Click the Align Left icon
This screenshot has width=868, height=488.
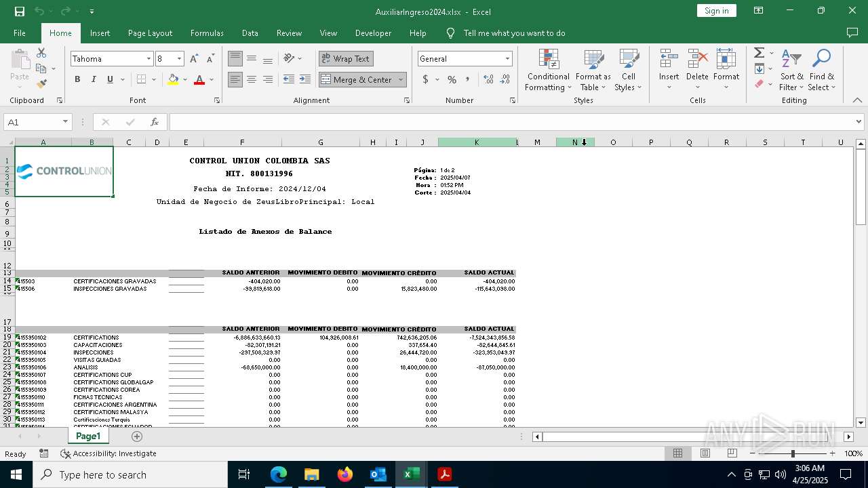(x=235, y=79)
